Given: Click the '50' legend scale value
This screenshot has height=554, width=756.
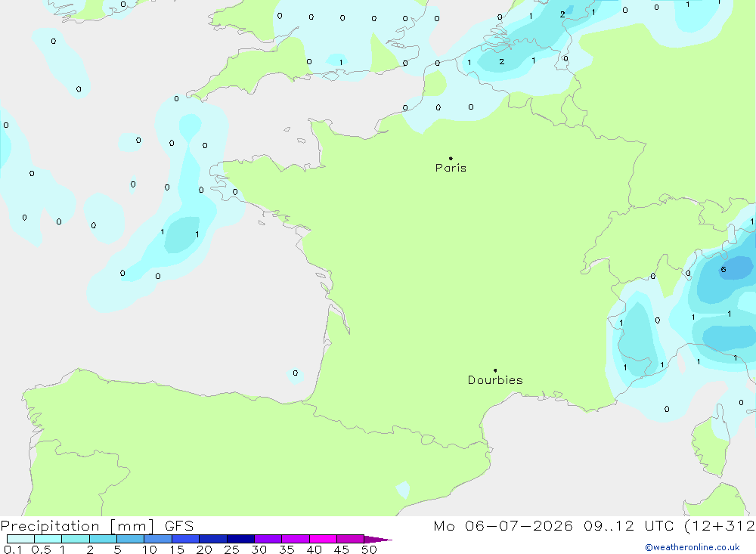Looking at the screenshot, I should [369, 549].
